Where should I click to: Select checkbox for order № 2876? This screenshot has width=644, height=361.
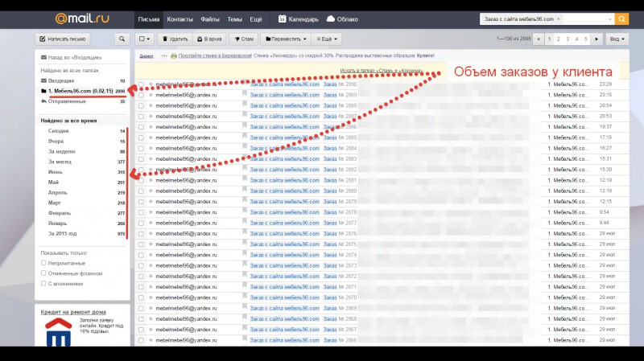141,233
